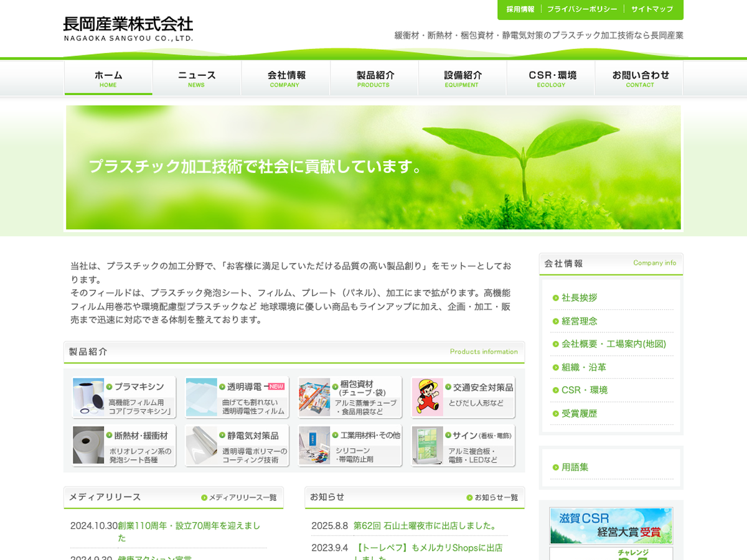Open 会社概要・工場案内(地図) sidebar link

613,344
